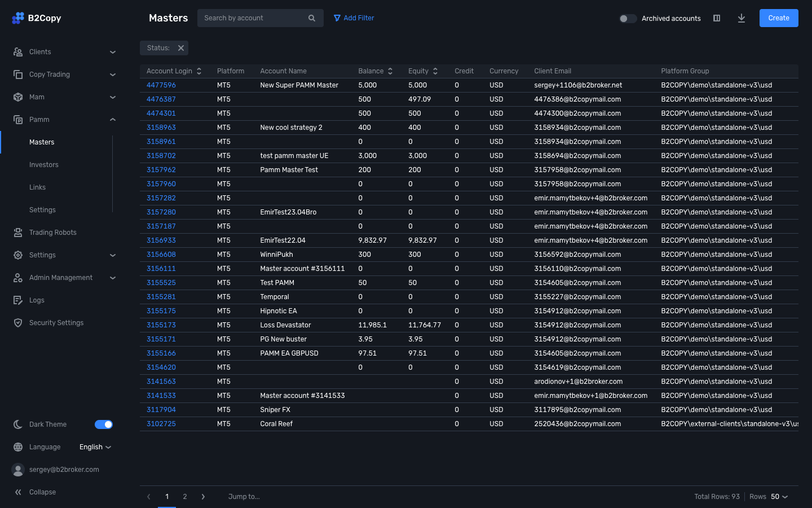This screenshot has width=812, height=508.
Task: Click the Create button
Action: pos(779,18)
